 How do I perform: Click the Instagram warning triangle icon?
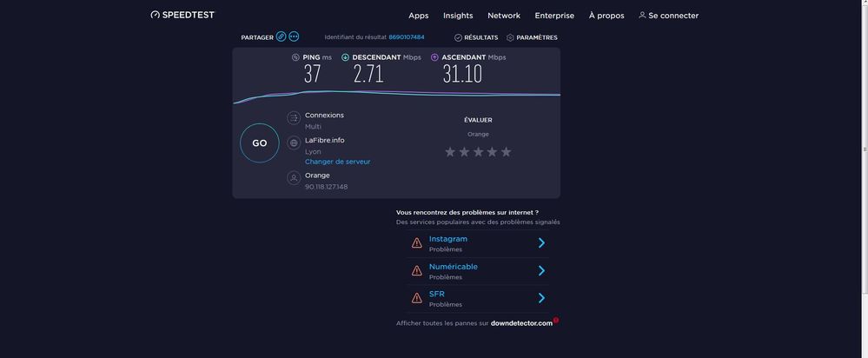point(417,243)
